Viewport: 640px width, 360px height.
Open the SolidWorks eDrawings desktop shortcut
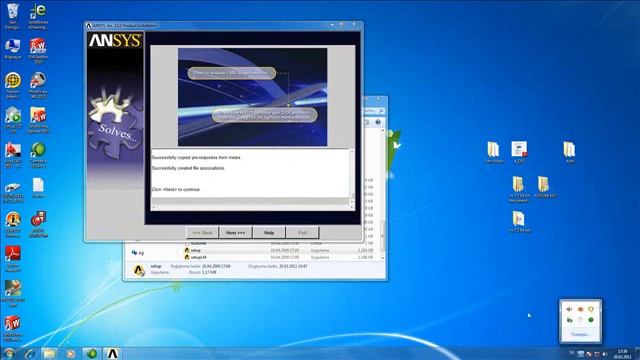point(38,16)
